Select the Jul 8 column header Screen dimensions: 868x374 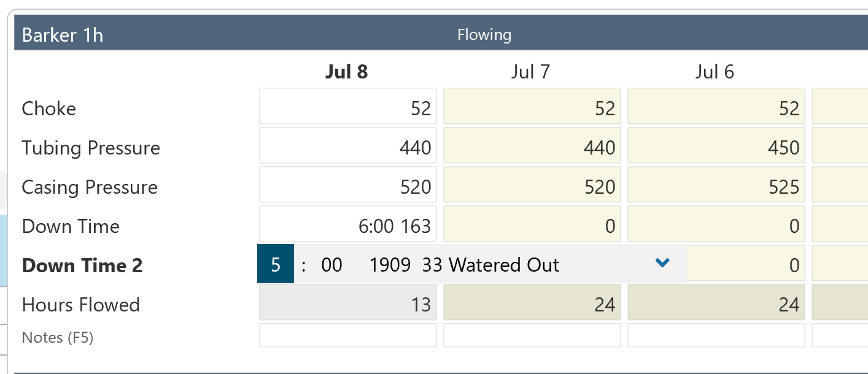[347, 72]
